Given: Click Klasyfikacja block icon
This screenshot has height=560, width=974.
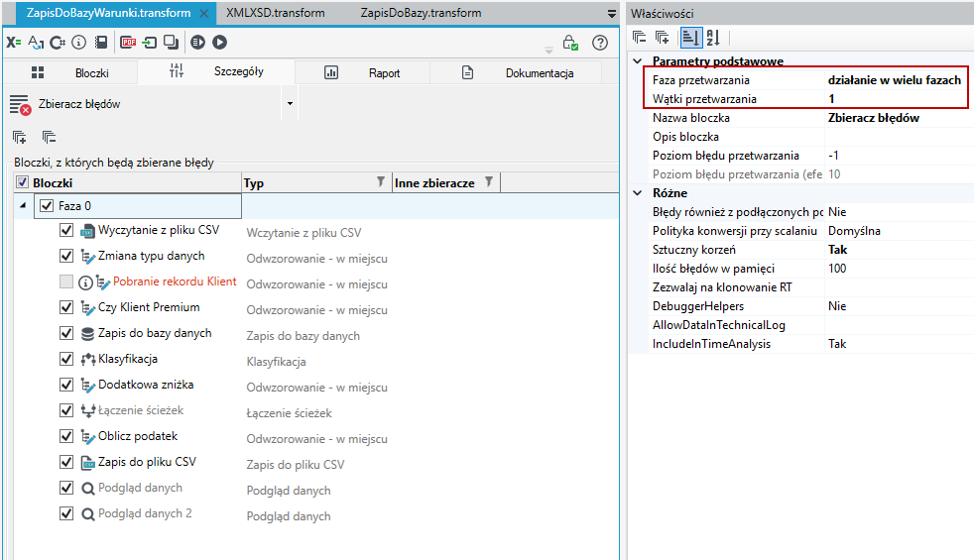Looking at the screenshot, I should click(87, 360).
